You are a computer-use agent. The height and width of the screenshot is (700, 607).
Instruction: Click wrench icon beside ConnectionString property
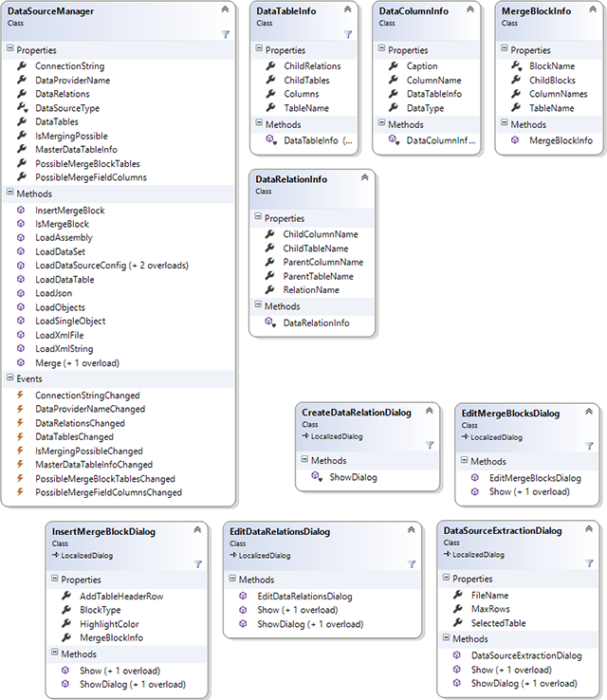22,65
